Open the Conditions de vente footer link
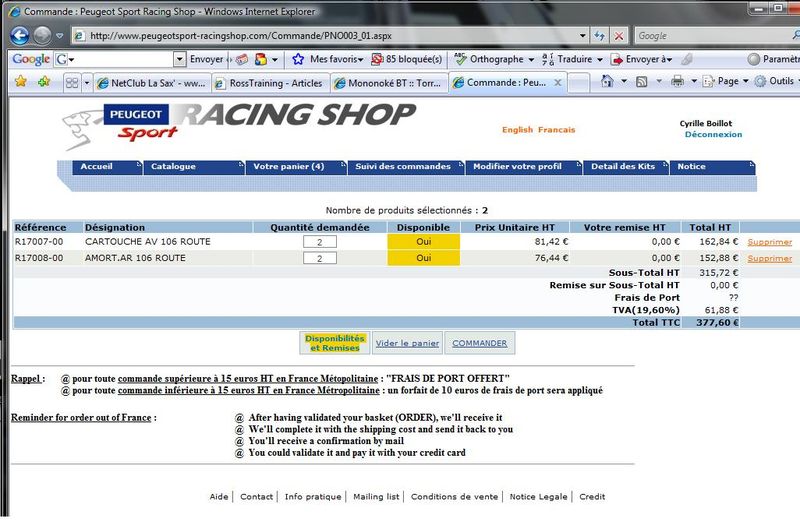 [454, 496]
